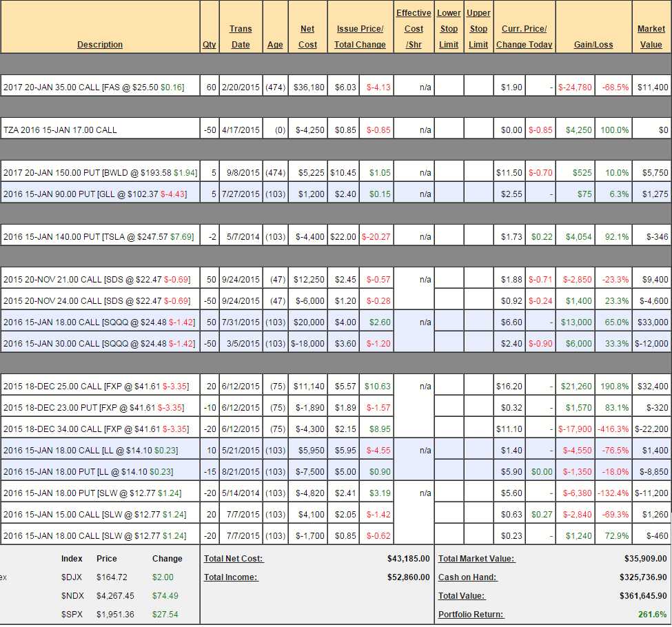Click Lower Stop Limit cell in BWLD put row
The width and height of the screenshot is (672, 627).
449,173
